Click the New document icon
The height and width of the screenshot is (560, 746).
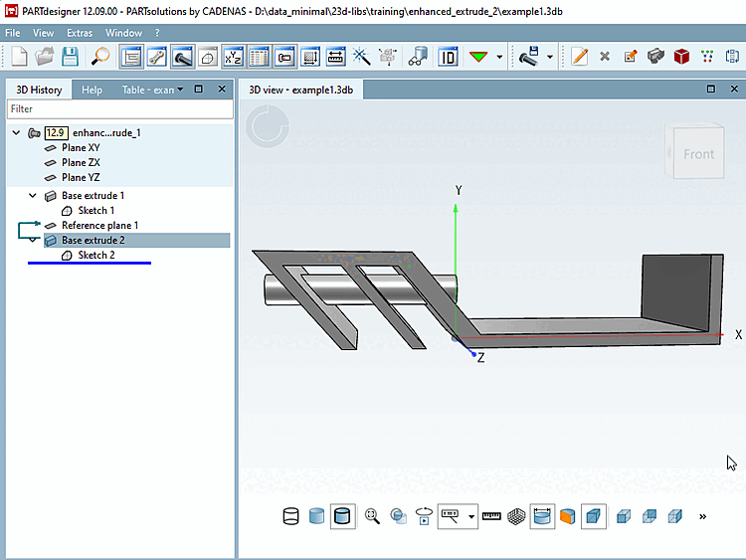coord(20,57)
